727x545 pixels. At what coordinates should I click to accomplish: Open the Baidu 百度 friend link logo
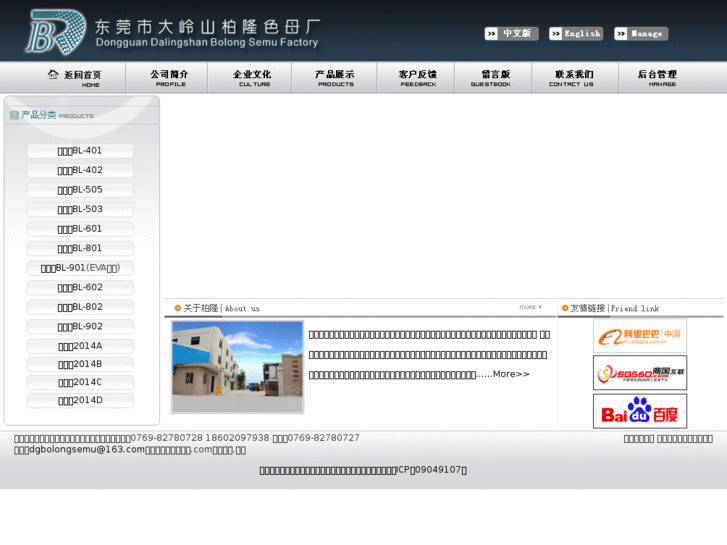pos(640,411)
